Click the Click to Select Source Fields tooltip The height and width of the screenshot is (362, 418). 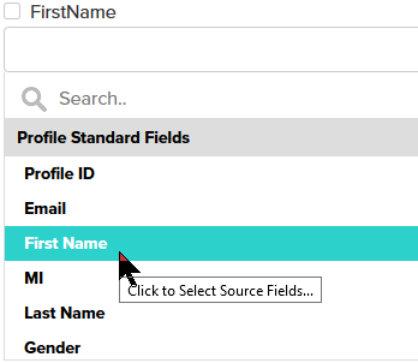[x=220, y=290]
